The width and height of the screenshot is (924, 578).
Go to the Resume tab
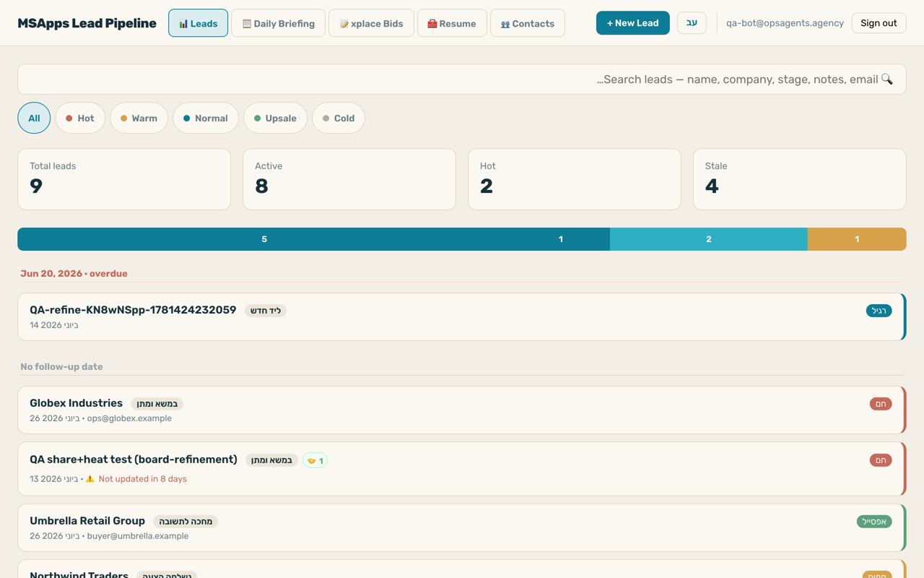tap(452, 23)
